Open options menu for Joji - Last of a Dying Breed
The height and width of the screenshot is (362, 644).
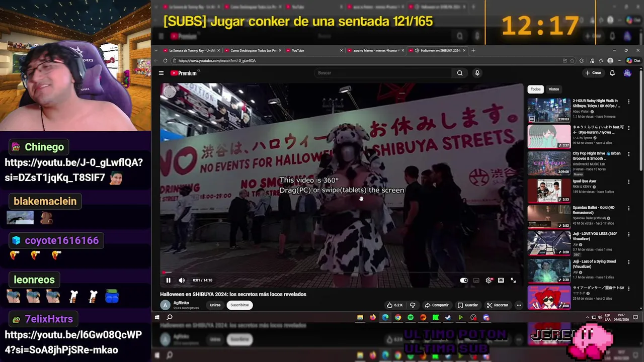[x=628, y=262]
